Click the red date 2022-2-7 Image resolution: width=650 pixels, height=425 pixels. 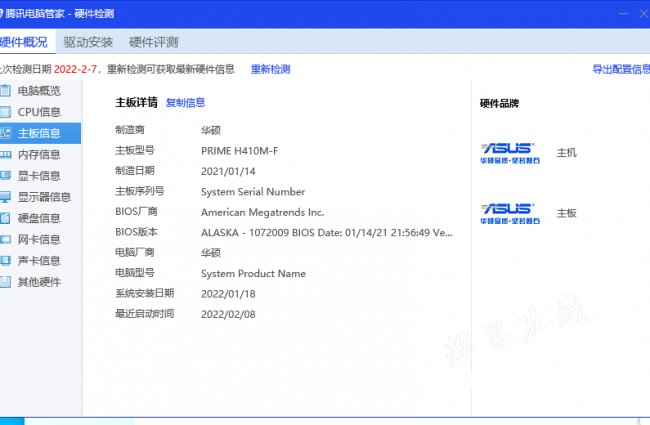pyautogui.click(x=75, y=69)
